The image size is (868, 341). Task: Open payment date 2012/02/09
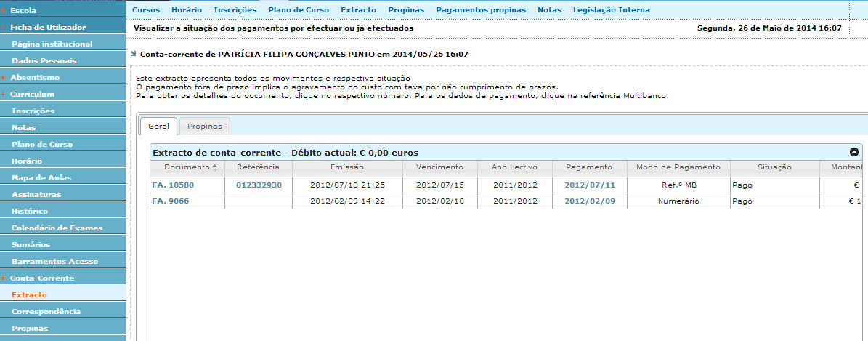click(x=590, y=201)
